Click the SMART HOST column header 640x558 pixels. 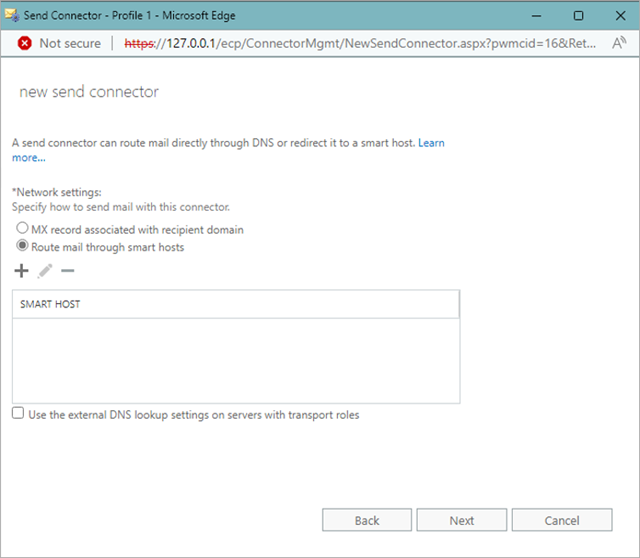click(235, 304)
